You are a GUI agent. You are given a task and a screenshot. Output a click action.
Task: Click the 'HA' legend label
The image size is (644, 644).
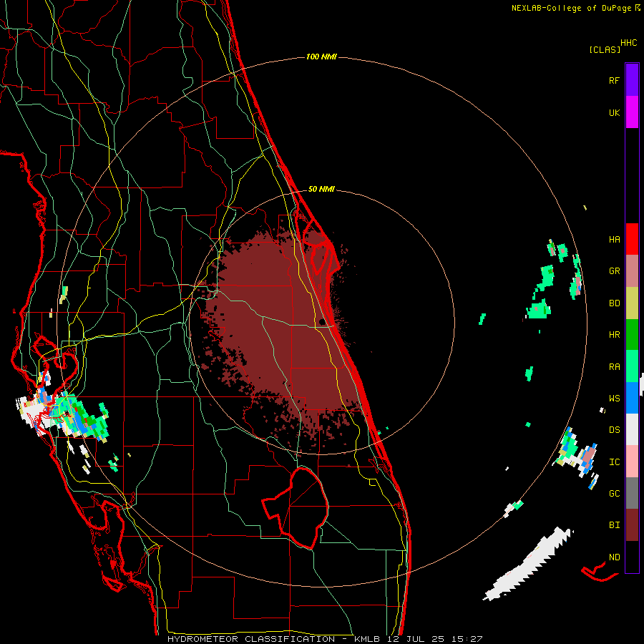tap(614, 240)
